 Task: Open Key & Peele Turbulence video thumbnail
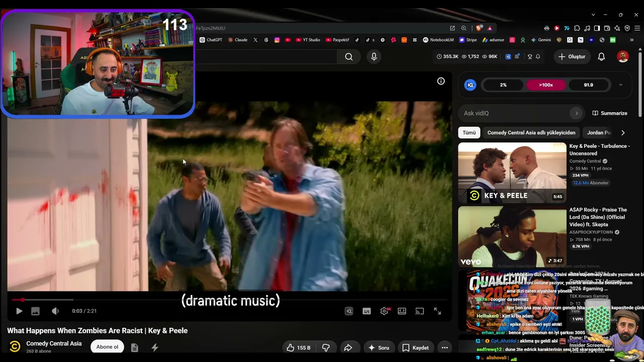[512, 172]
